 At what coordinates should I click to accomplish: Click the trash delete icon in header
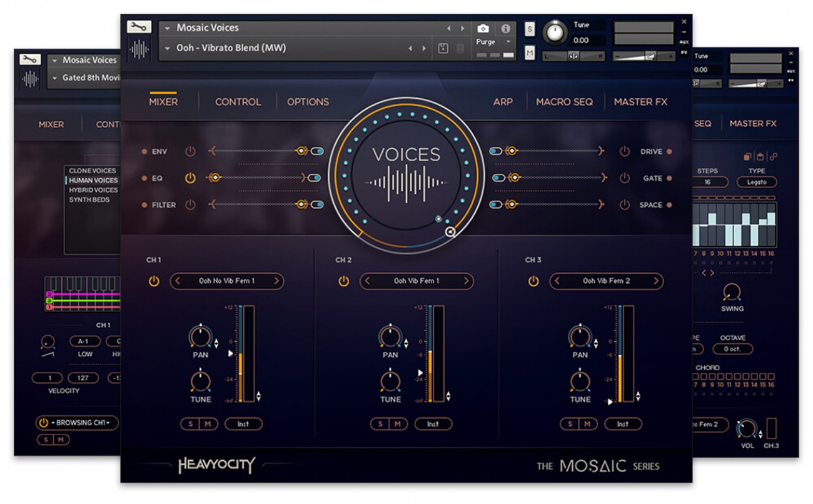tap(460, 48)
